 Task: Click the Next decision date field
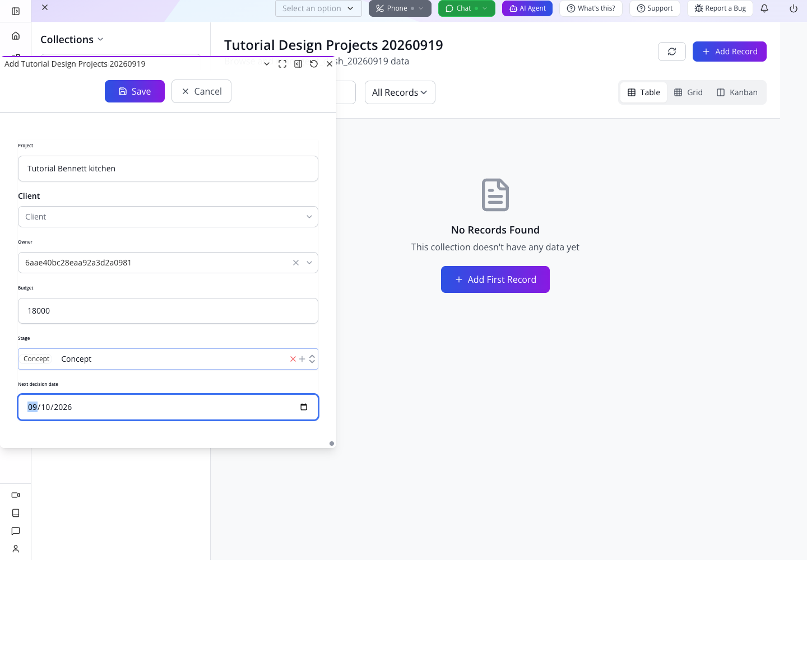click(168, 407)
